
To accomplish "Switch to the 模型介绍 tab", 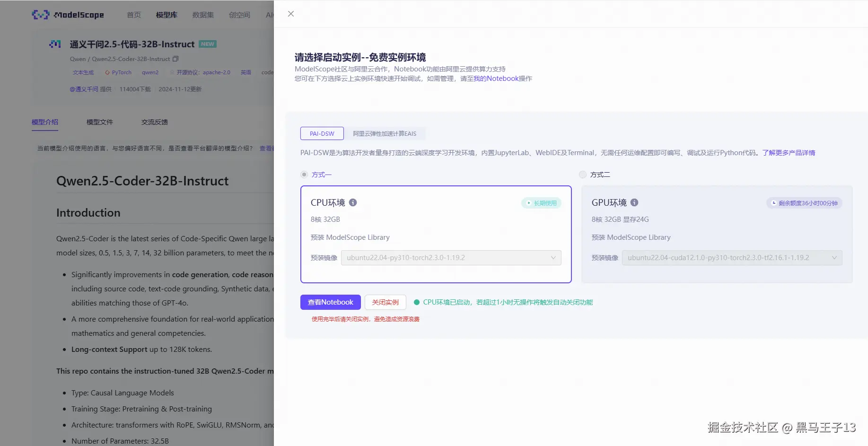I will 45,122.
